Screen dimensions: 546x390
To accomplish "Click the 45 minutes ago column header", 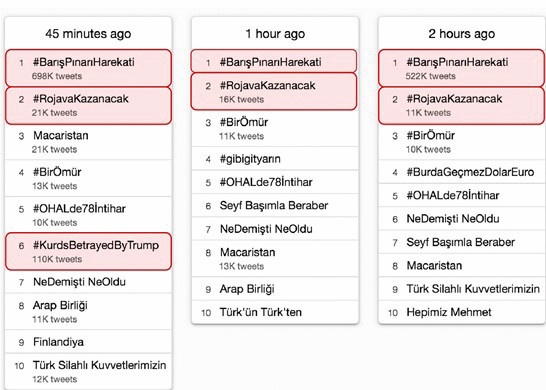I will click(88, 34).
